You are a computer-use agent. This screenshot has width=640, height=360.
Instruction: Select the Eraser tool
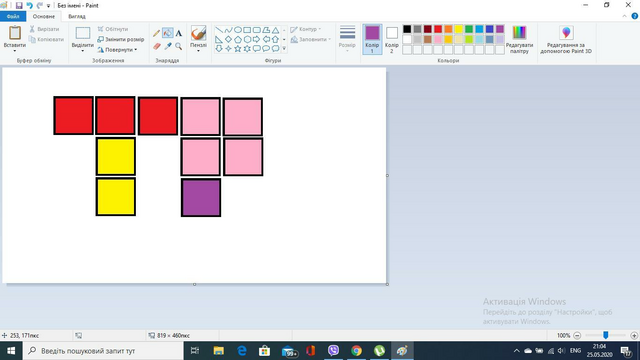156,46
